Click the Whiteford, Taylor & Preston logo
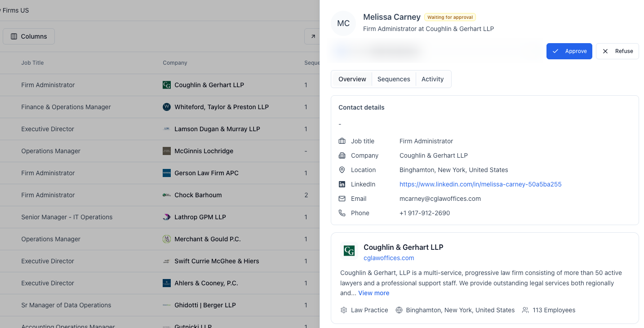Image resolution: width=644 pixels, height=328 pixels. click(x=167, y=107)
